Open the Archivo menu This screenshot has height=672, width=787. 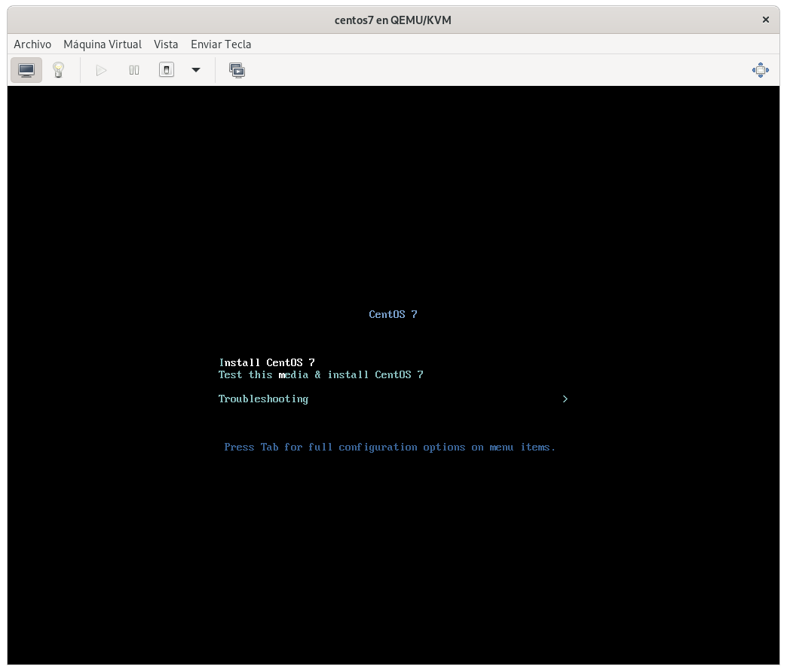pyautogui.click(x=32, y=44)
